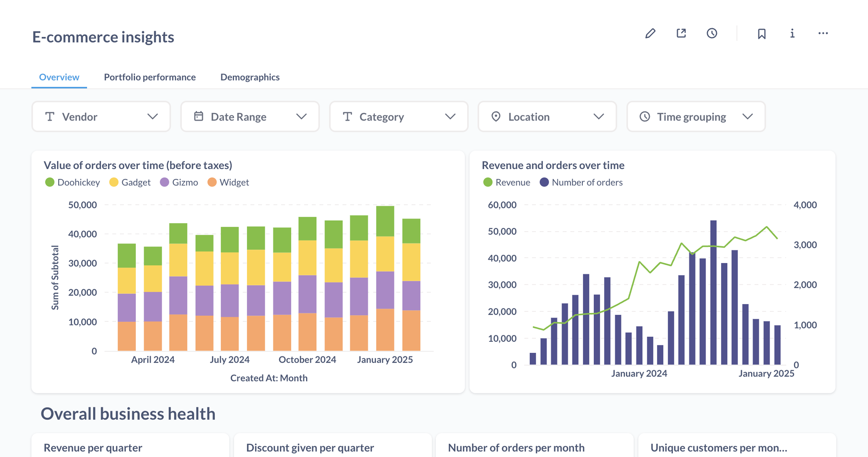
Task: Open 'Number of orders per month' card title
Action: (516, 448)
